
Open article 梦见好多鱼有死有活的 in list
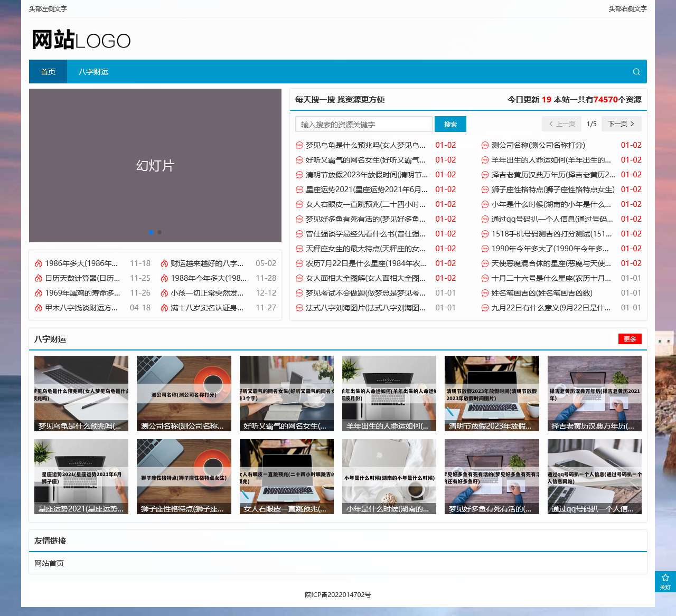[365, 219]
